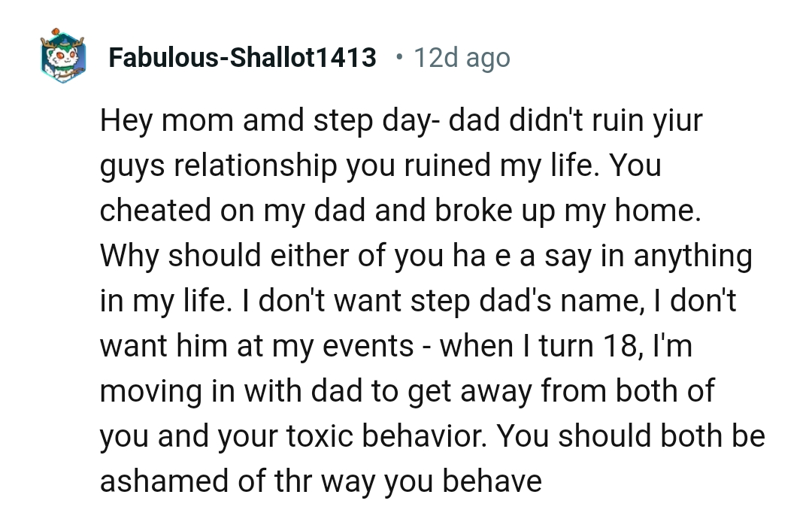Click the word "cheated" in the comment
Image resolution: width=812 pixels, height=528 pixels.
click(x=155, y=211)
